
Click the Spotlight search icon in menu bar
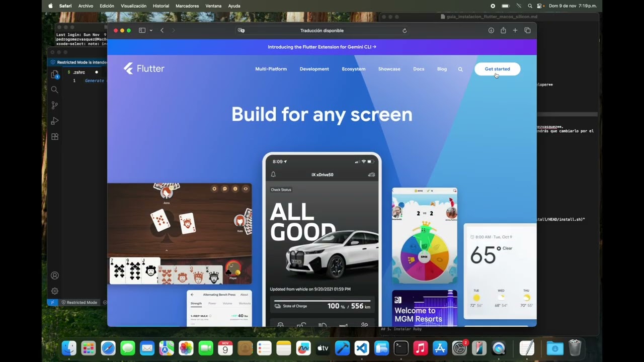530,6
